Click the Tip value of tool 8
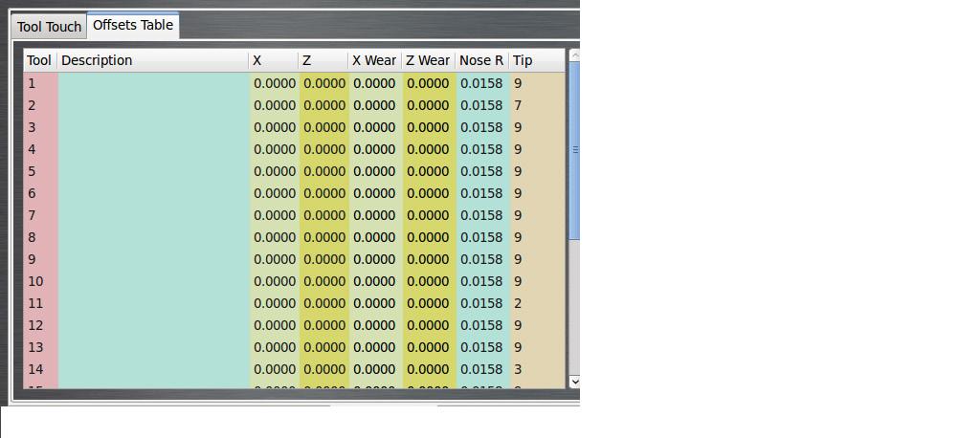The width and height of the screenshot is (980, 438). [x=537, y=237]
